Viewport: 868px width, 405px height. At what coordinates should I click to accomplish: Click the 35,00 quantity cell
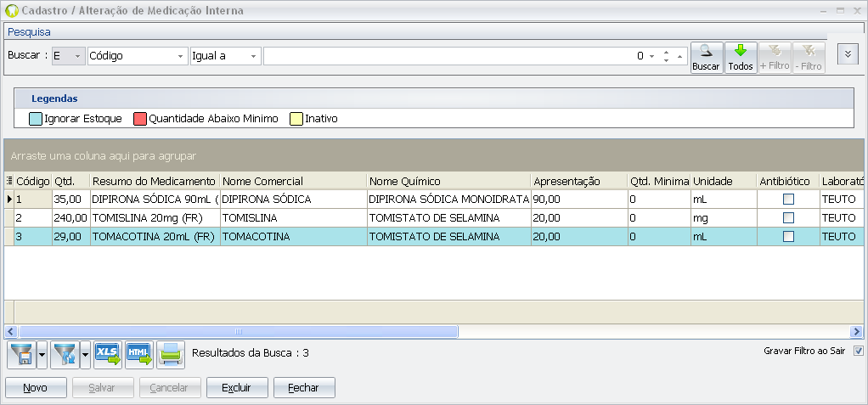[70, 200]
